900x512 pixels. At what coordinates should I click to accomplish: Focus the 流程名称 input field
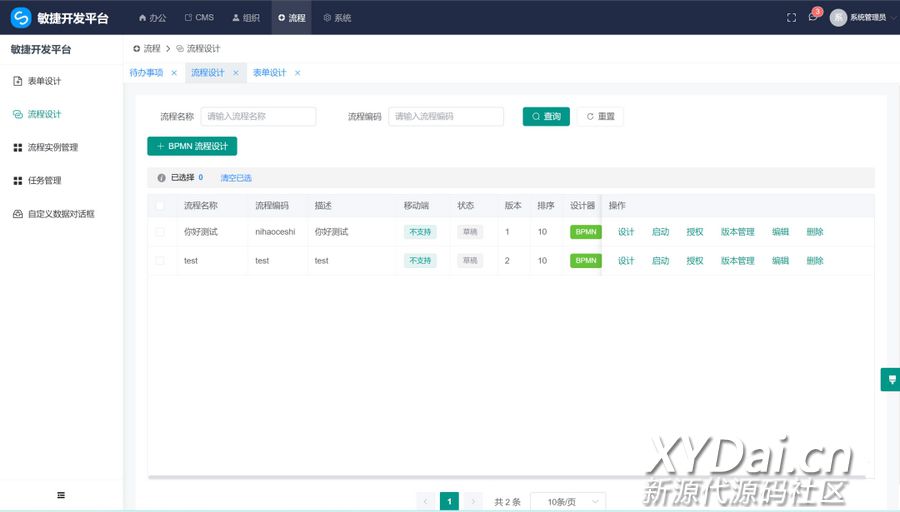coord(258,117)
